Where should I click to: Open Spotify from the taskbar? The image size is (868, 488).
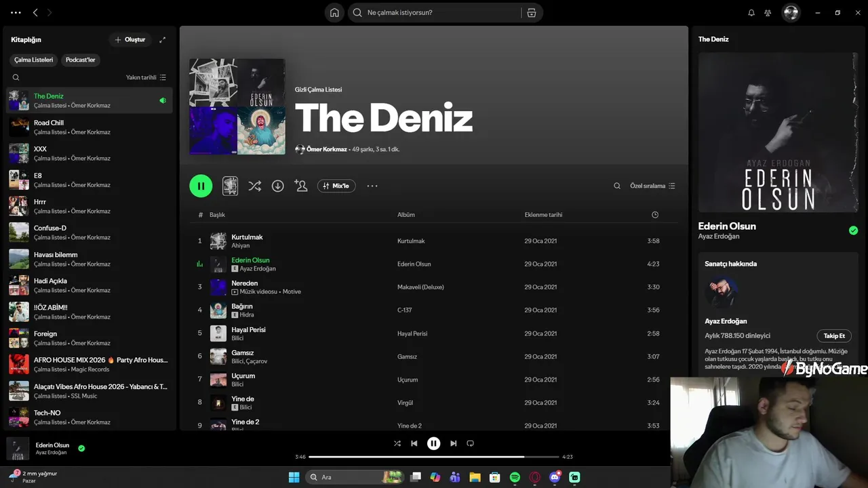(x=515, y=477)
